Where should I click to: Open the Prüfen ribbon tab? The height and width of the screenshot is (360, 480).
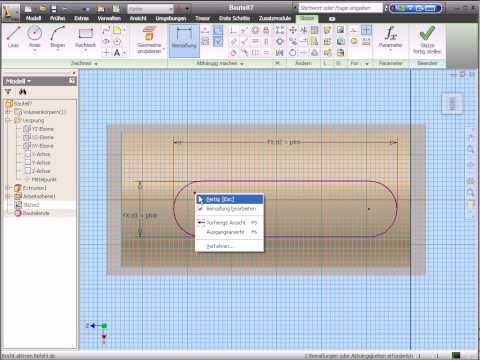click(58, 18)
